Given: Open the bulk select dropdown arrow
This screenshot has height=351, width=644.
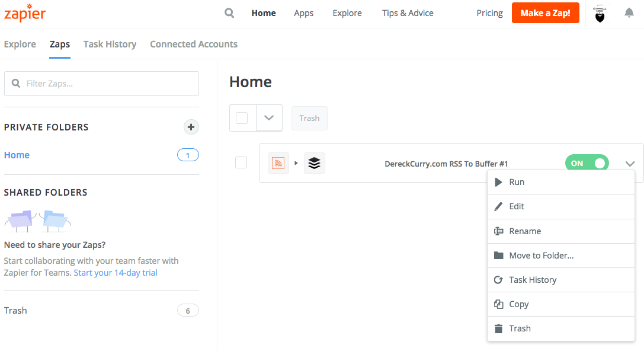Looking at the screenshot, I should tap(269, 118).
